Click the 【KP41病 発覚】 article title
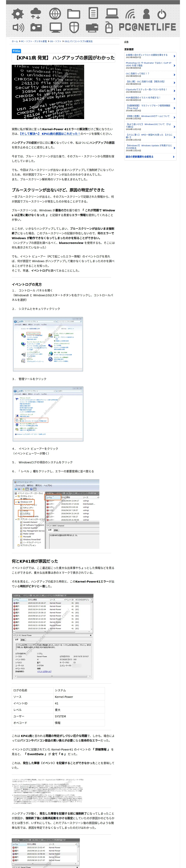The image size is (186, 868). 64,58
